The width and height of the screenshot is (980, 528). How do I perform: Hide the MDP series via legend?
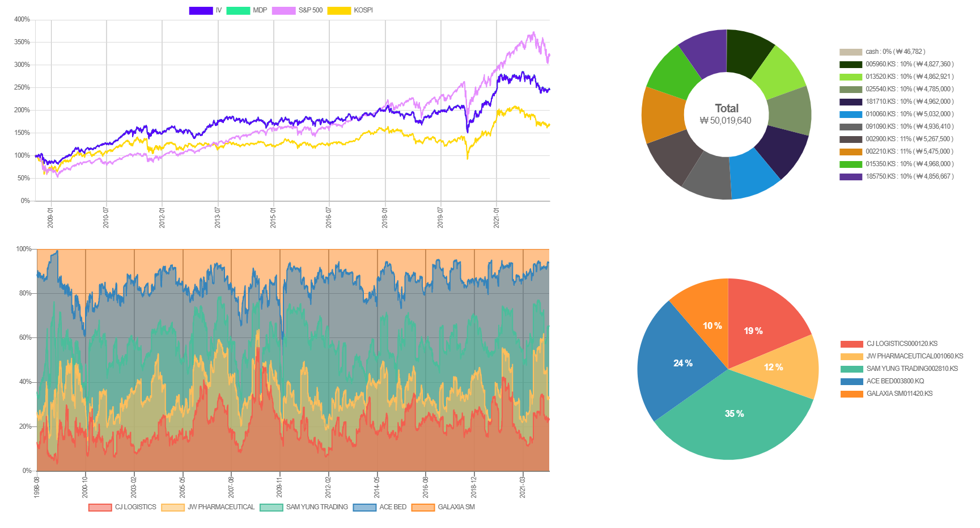[x=247, y=10]
